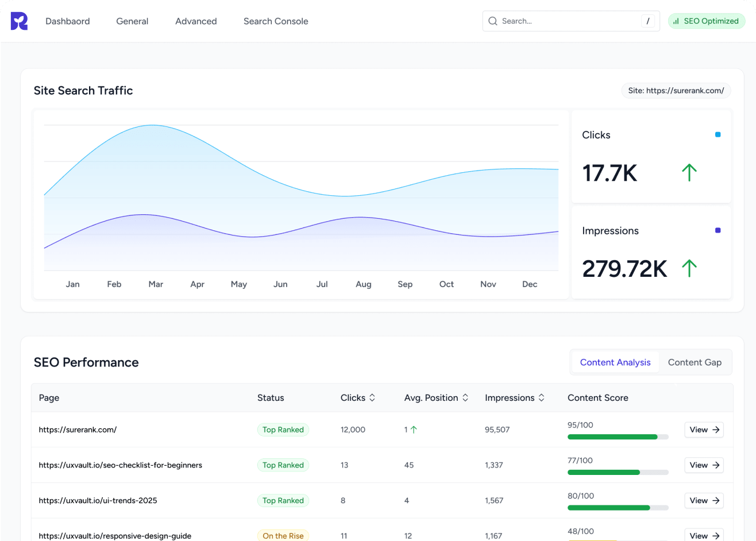Click the SureRank logo icon
This screenshot has height=541, width=756.
(18, 21)
